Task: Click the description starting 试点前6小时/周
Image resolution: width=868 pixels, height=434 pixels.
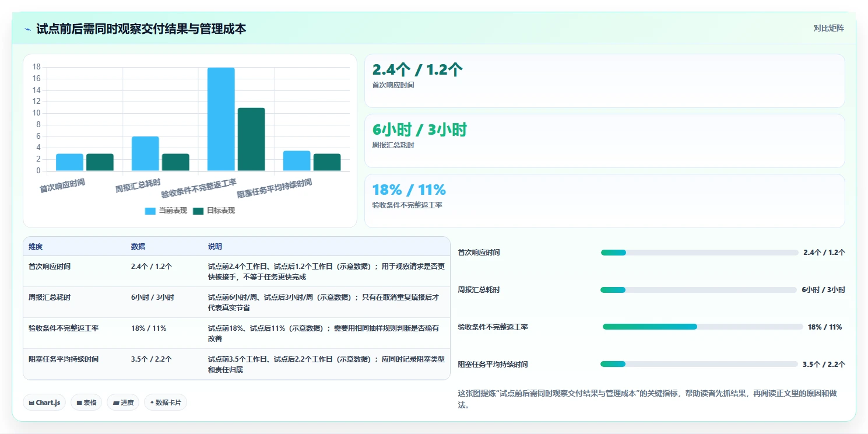Action: point(324,302)
